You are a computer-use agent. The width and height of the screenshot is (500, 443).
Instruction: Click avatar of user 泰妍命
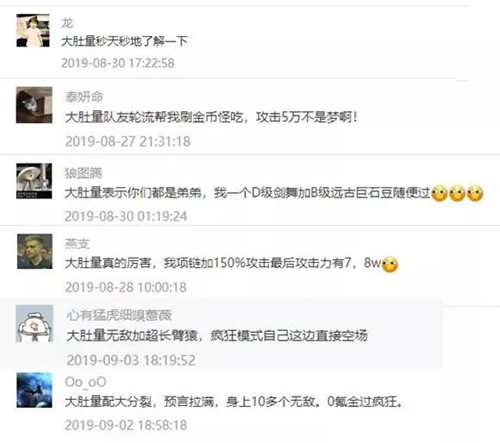34,105
